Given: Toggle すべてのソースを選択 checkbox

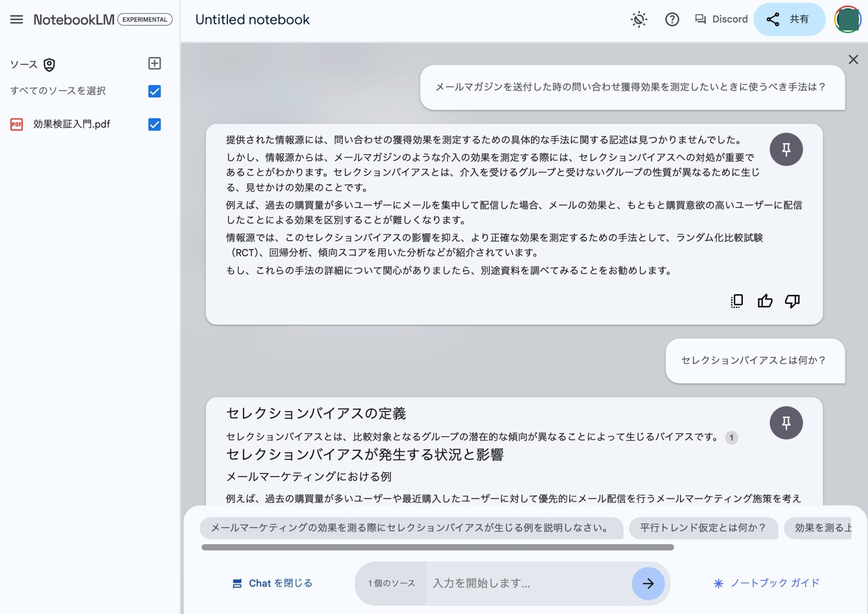Looking at the screenshot, I should click(x=154, y=91).
